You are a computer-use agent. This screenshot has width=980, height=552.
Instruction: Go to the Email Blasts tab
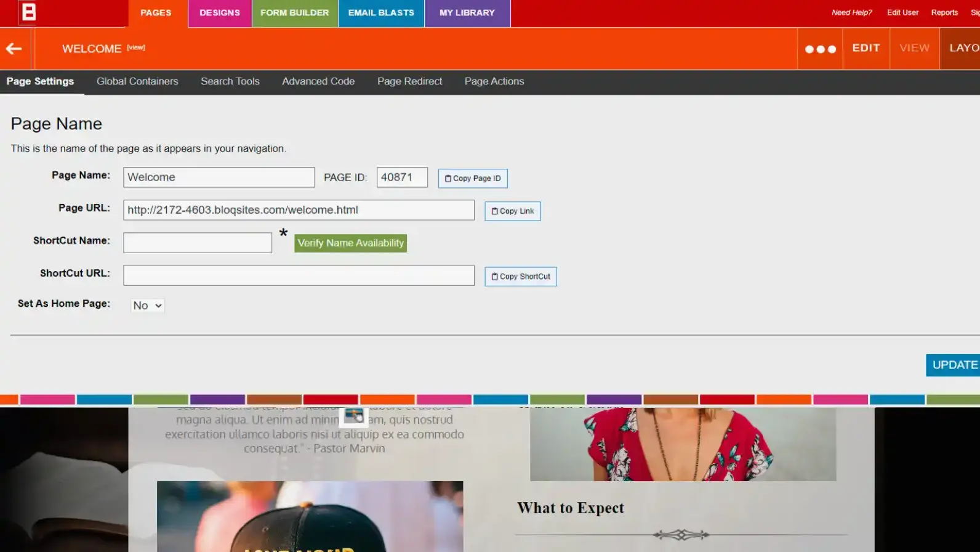point(381,13)
